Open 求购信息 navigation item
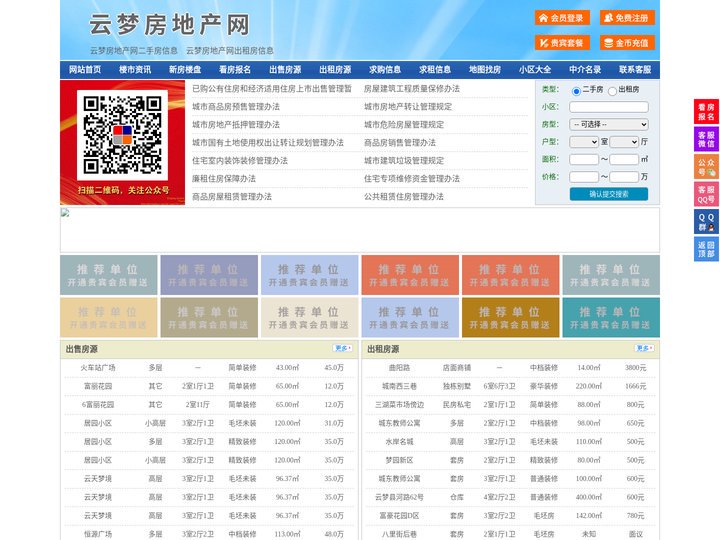Image resolution: width=720 pixels, height=540 pixels. click(x=385, y=70)
